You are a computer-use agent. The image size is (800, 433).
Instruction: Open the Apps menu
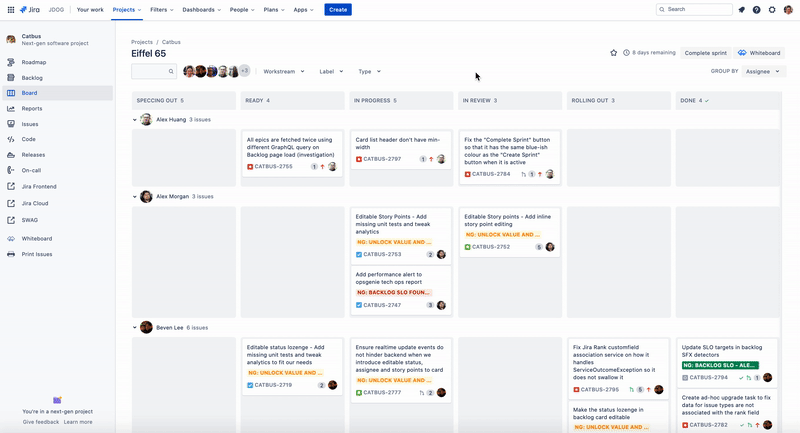(x=304, y=10)
